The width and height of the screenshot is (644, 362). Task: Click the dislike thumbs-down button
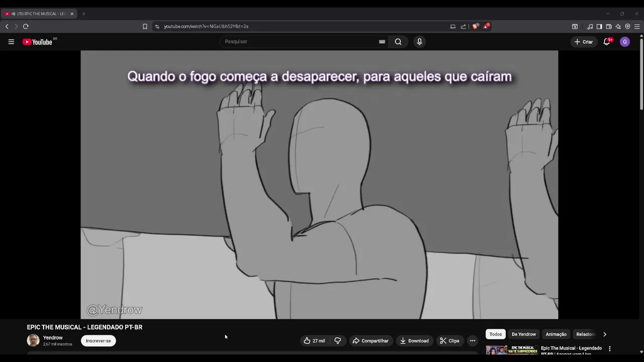(338, 341)
